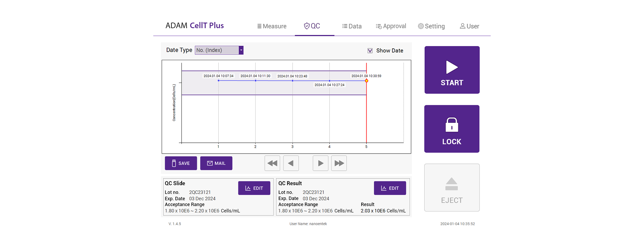Mail the QC results
644x251 pixels.
click(216, 163)
